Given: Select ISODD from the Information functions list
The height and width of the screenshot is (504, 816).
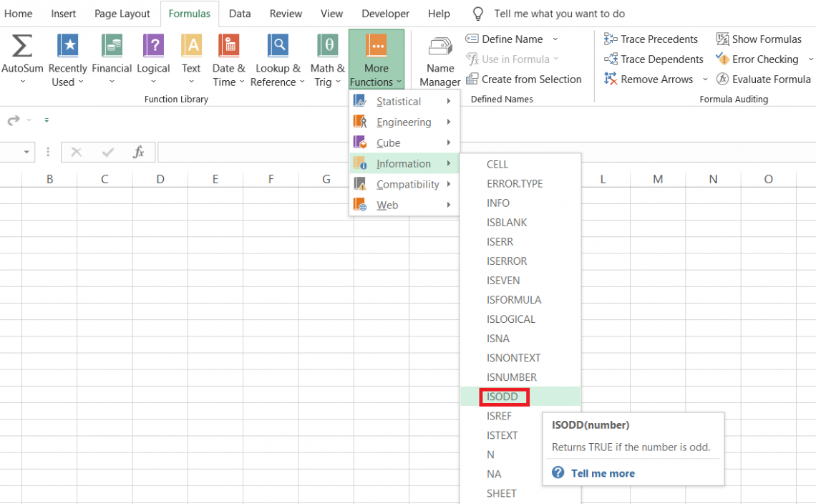Looking at the screenshot, I should point(503,397).
